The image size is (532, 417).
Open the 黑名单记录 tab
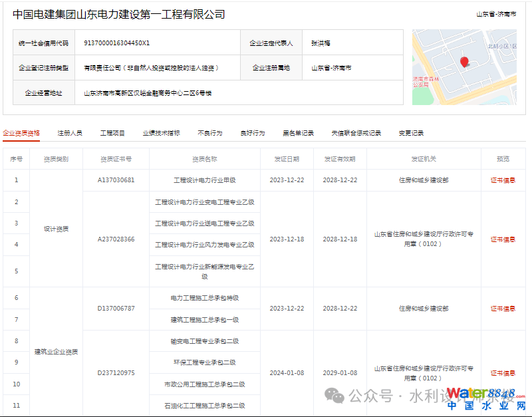click(x=298, y=133)
